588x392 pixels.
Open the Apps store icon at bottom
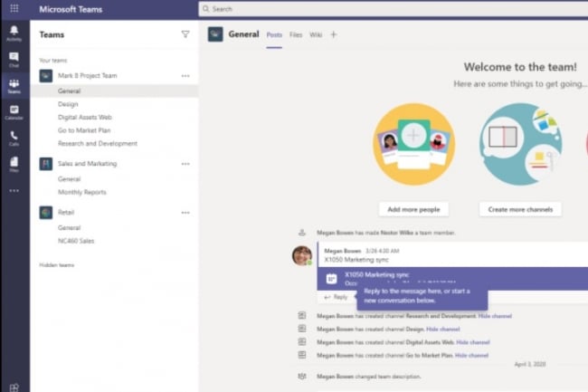click(x=14, y=387)
